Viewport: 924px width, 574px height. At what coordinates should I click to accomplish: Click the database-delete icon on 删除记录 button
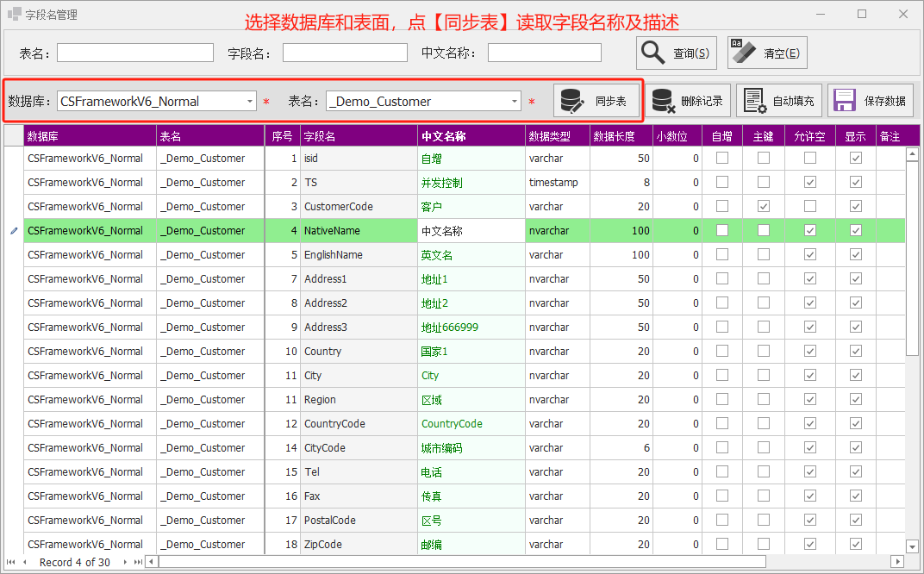point(664,101)
